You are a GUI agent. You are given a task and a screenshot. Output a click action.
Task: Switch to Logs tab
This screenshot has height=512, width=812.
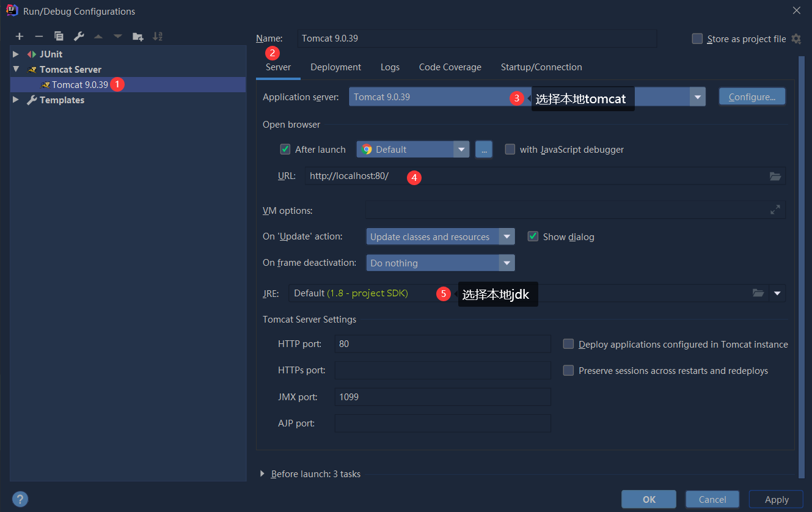[x=390, y=67]
